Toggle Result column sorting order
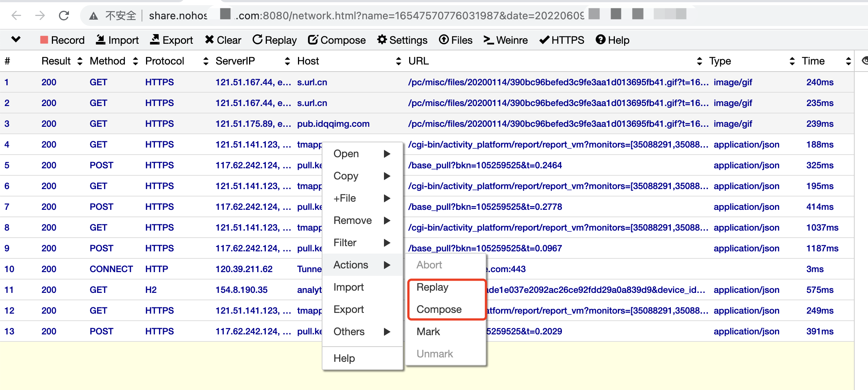 (x=80, y=61)
